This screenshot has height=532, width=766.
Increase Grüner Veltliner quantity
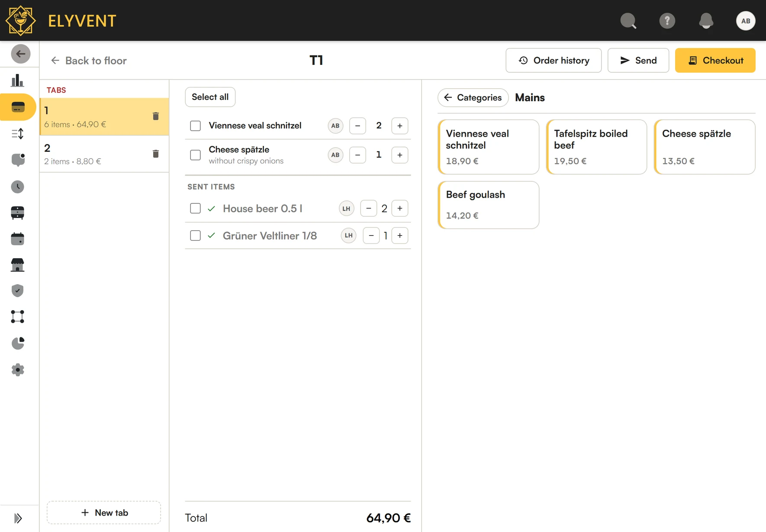pyautogui.click(x=400, y=236)
